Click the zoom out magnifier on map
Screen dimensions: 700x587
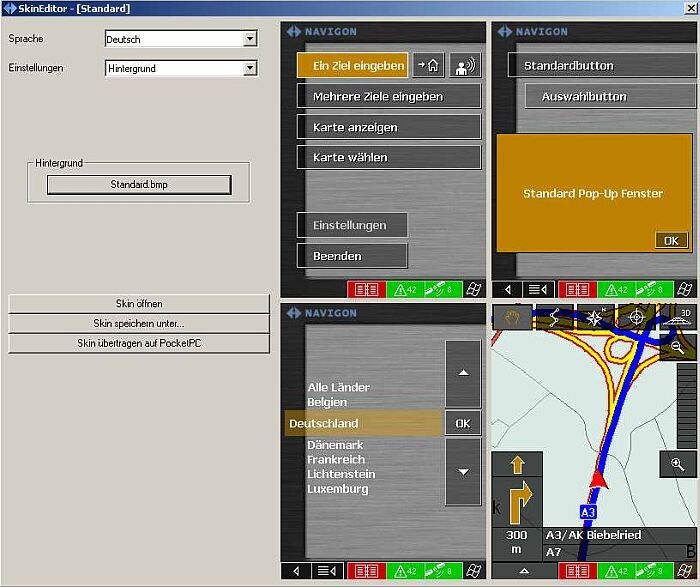coord(678,347)
